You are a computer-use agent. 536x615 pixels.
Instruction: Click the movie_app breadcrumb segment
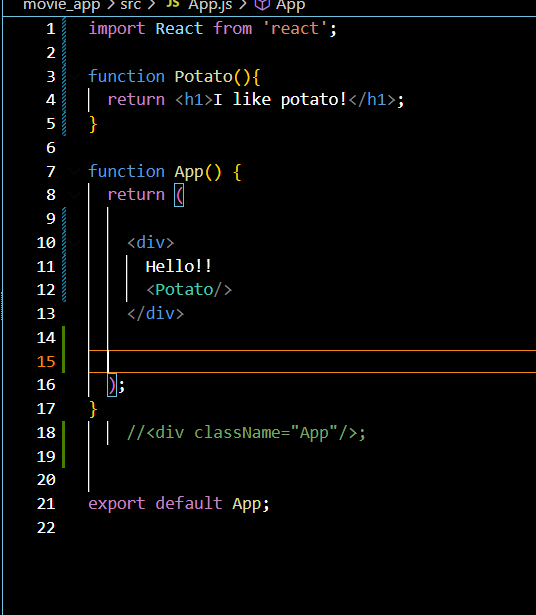tap(61, 5)
